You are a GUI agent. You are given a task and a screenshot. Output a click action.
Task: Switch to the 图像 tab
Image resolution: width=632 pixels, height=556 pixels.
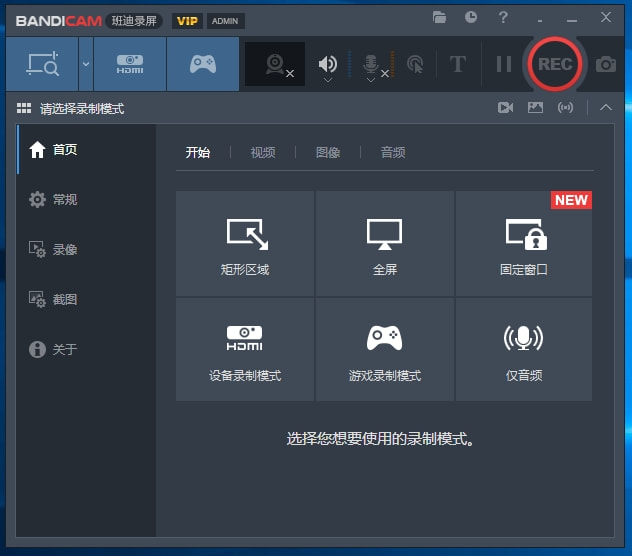coord(328,152)
